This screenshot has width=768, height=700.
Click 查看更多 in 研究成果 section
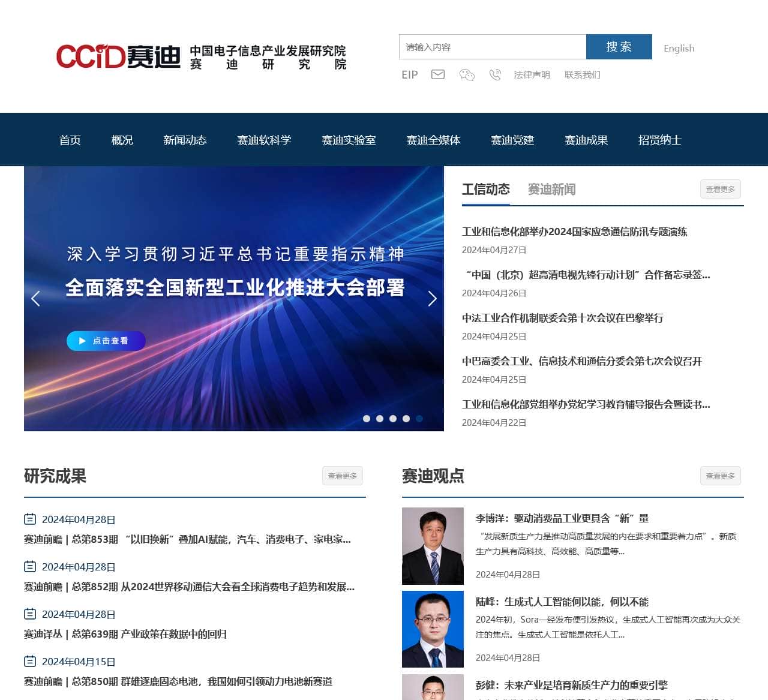(343, 476)
